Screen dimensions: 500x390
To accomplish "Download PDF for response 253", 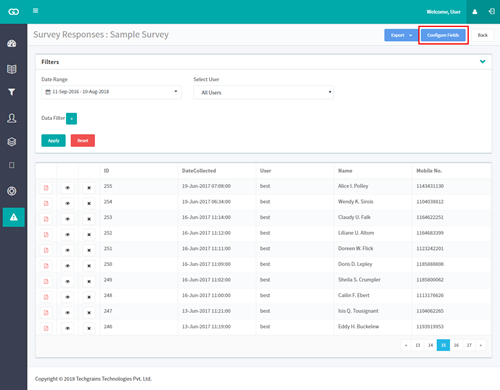I will 46,219.
